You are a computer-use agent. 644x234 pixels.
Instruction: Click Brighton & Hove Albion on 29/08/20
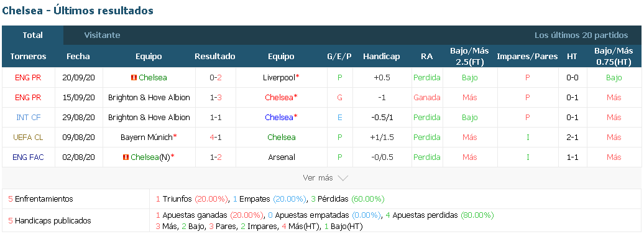point(149,117)
